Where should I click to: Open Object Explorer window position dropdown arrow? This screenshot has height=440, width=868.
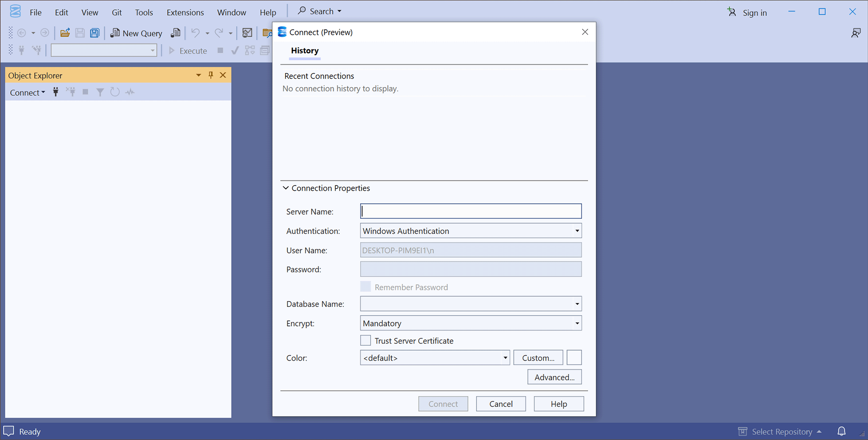(x=198, y=75)
